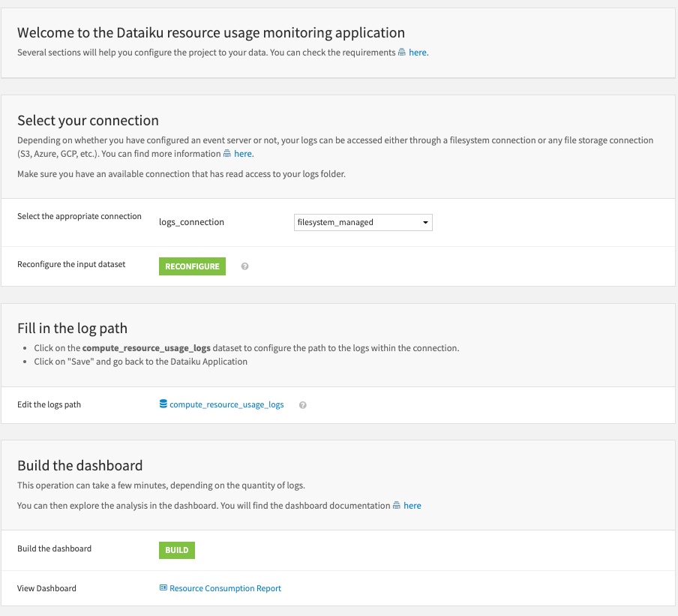The image size is (678, 616).
Task: Click the dashboard icon before Resource Consumption Report
Action: [x=163, y=588]
